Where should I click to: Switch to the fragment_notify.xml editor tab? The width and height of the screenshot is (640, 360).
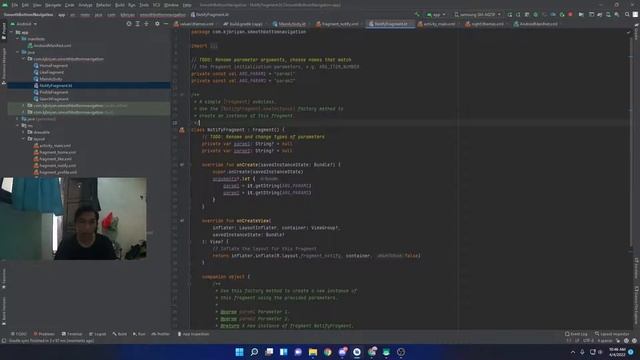337,24
